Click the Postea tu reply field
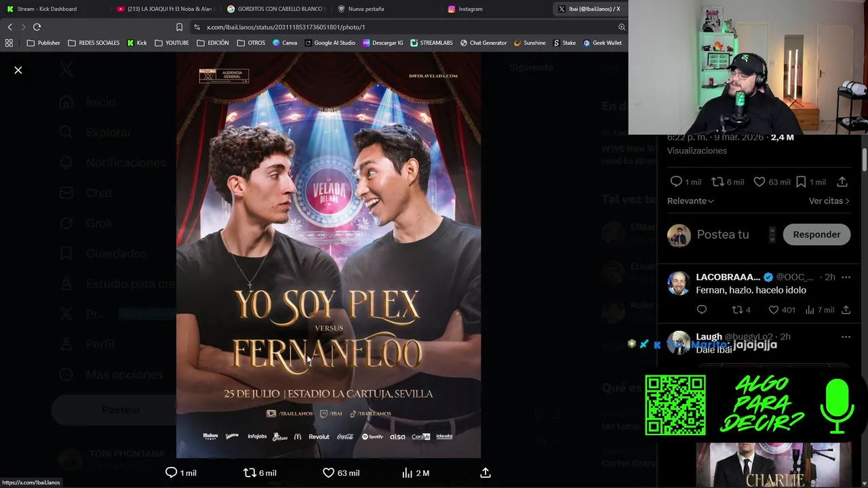This screenshot has height=488, width=868. click(723, 235)
